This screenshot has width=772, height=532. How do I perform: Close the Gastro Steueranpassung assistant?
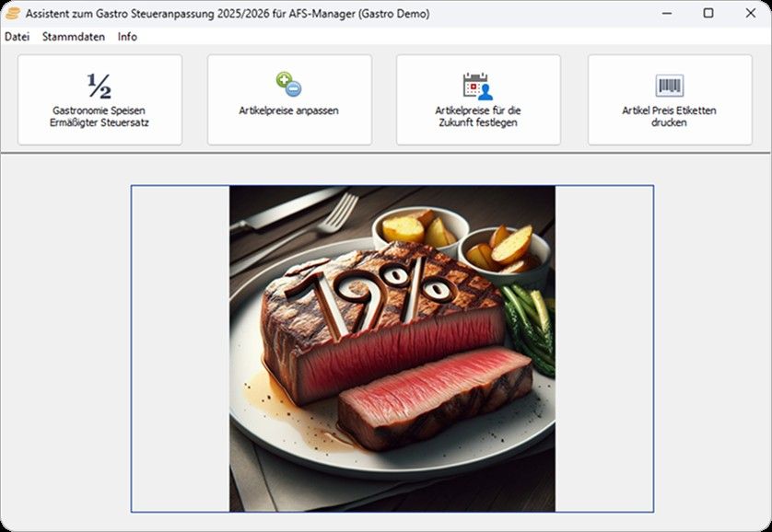(x=749, y=14)
